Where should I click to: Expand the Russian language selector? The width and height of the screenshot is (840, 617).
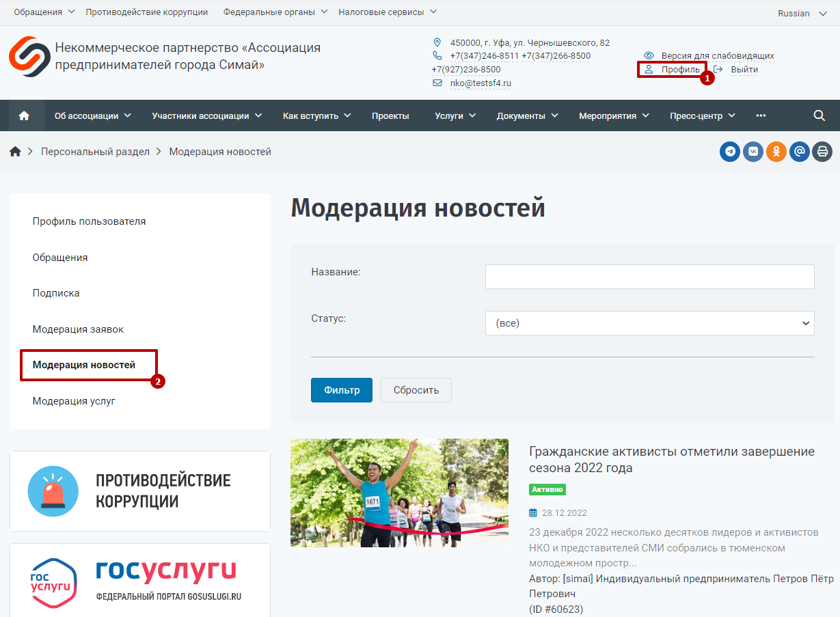click(x=802, y=13)
